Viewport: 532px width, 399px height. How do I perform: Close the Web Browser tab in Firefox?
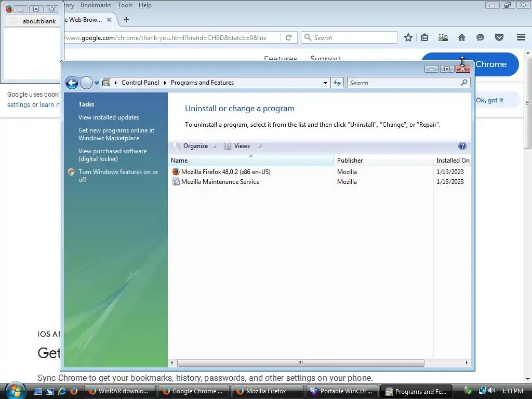click(x=109, y=20)
